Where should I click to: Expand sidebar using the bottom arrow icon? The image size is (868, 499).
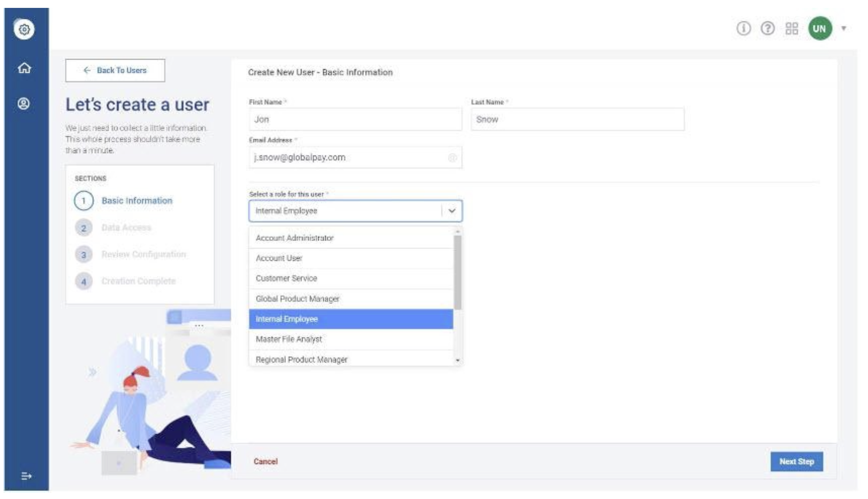26,476
